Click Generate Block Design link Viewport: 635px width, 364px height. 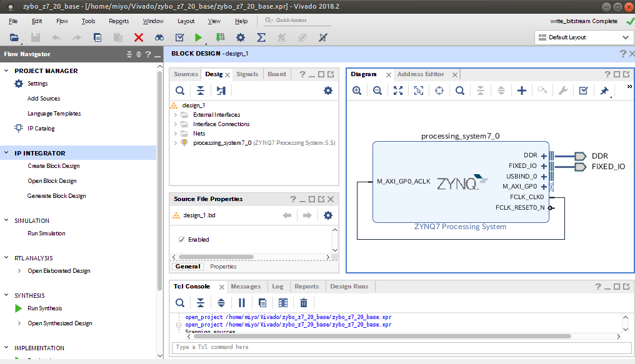point(57,196)
